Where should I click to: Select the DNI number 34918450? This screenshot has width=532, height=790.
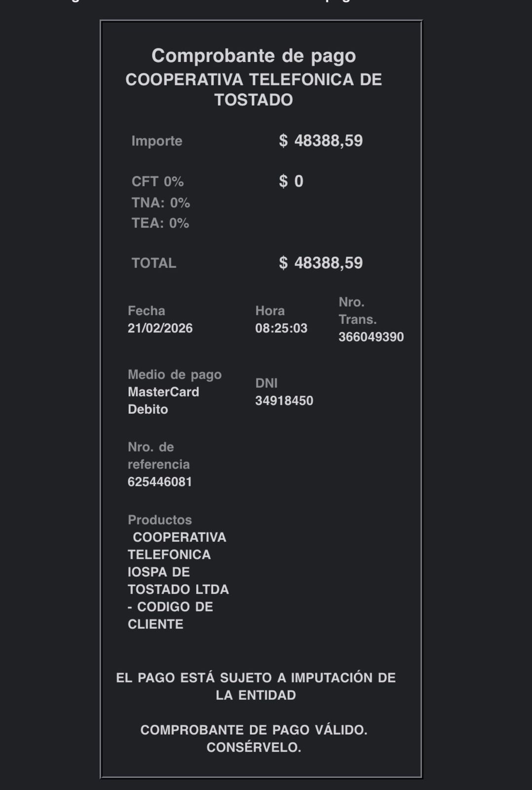tap(284, 400)
